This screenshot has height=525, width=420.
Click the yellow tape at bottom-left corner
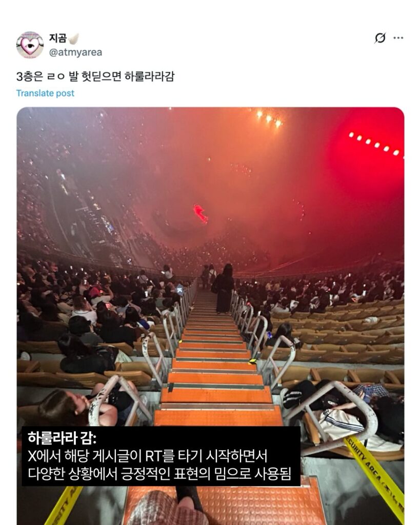[x=64, y=506]
